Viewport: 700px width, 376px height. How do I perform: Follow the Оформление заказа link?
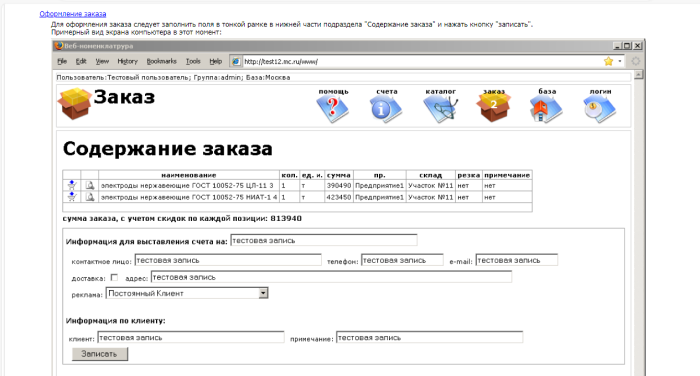73,14
